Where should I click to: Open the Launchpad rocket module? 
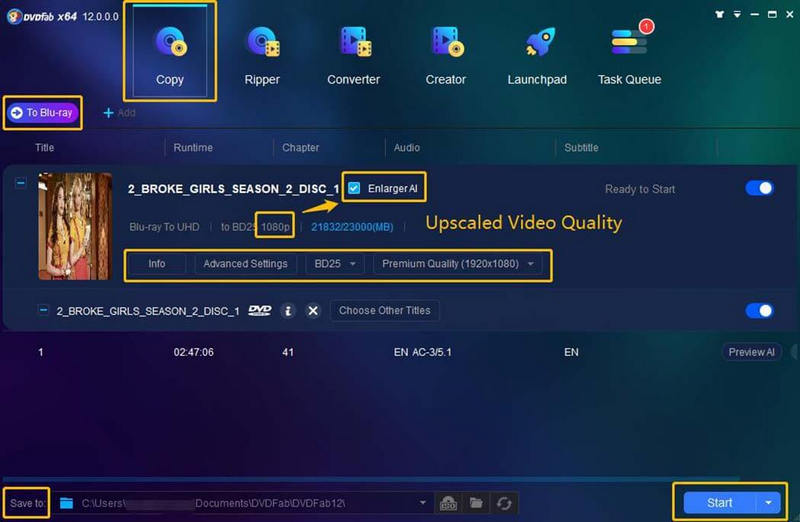tap(537, 55)
